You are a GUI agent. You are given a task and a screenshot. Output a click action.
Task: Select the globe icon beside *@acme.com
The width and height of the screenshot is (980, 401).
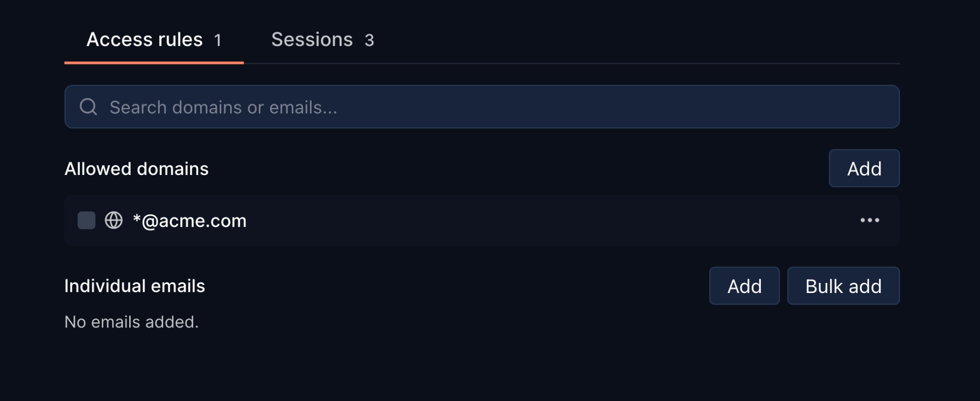[113, 220]
